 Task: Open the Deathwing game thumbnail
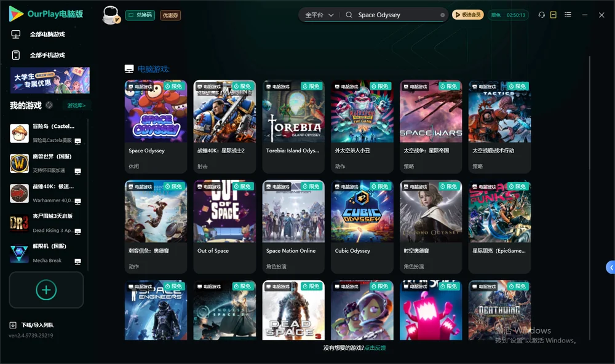click(x=499, y=310)
